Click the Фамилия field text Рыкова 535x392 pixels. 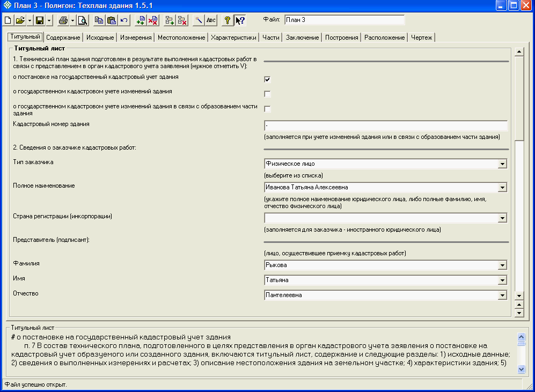(x=276, y=265)
